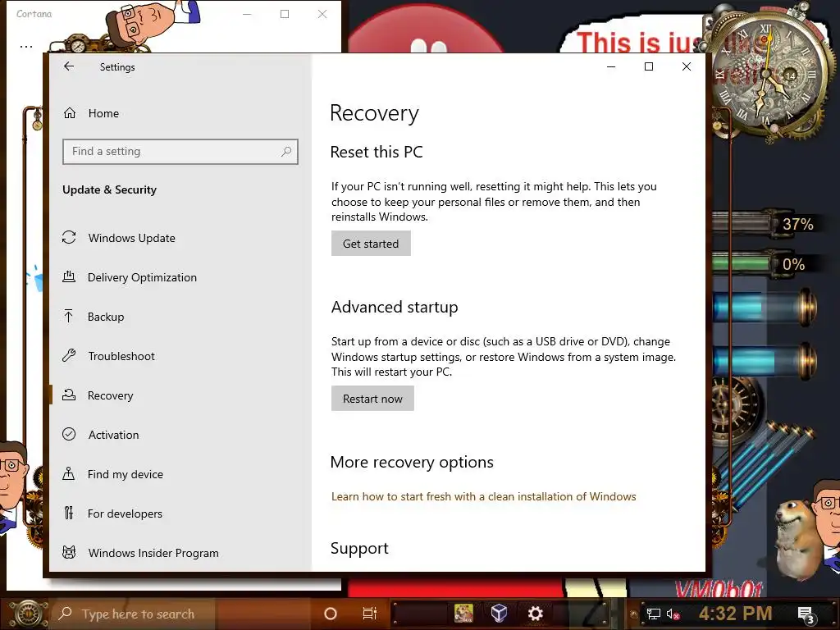Click the For developers tools icon

(x=69, y=513)
